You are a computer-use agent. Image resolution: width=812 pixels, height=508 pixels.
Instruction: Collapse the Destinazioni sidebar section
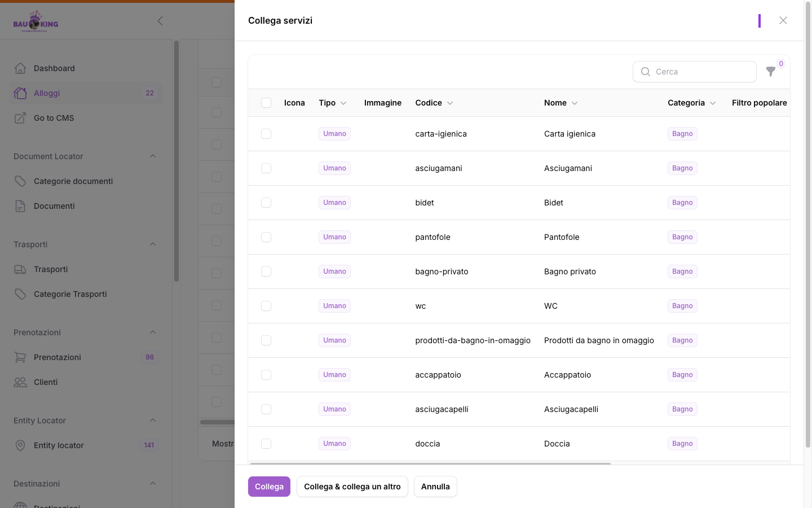(153, 484)
